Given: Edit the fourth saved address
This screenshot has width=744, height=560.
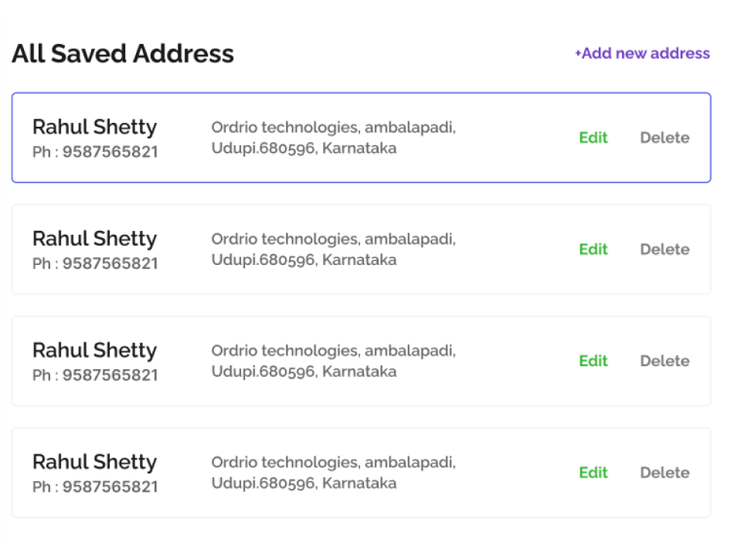Looking at the screenshot, I should click(x=593, y=472).
